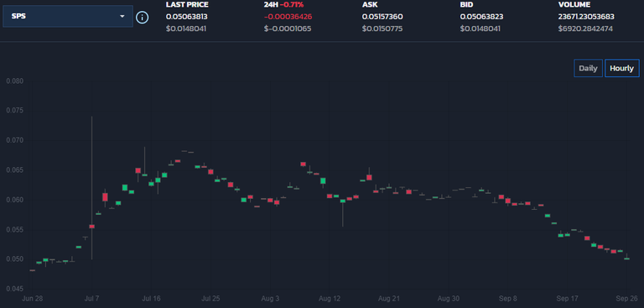This screenshot has width=644, height=308.
Task: Click the Jul 7 long-wick candle
Action: click(x=92, y=226)
